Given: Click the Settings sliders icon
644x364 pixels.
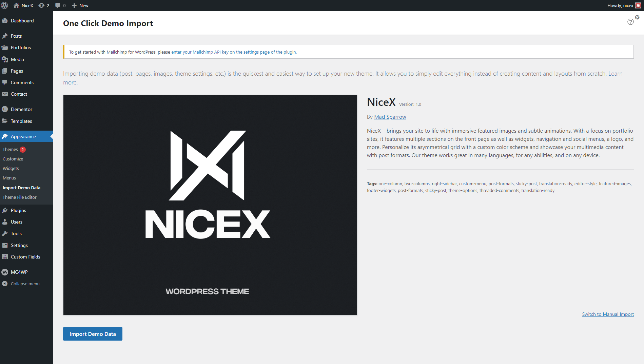Looking at the screenshot, I should (5, 245).
